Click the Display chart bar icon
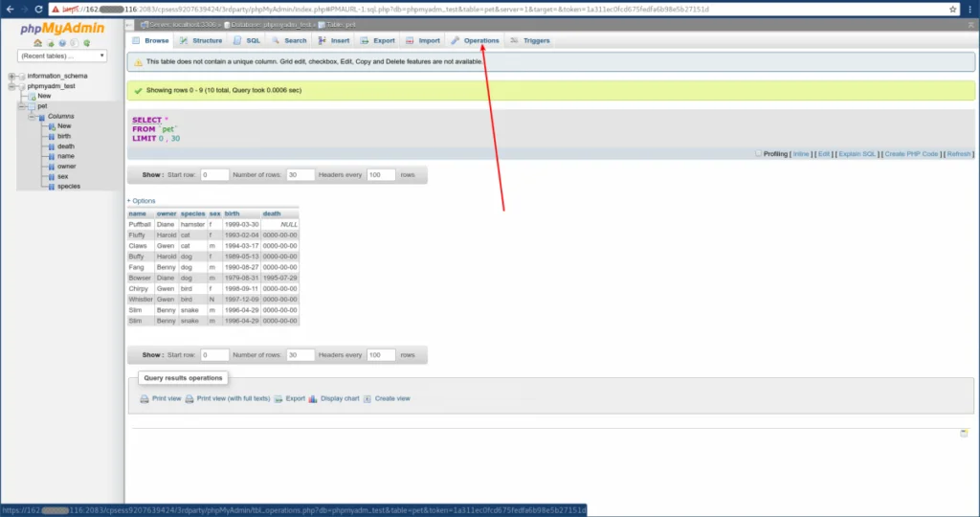Viewport: 980px width, 517px height. [313, 399]
